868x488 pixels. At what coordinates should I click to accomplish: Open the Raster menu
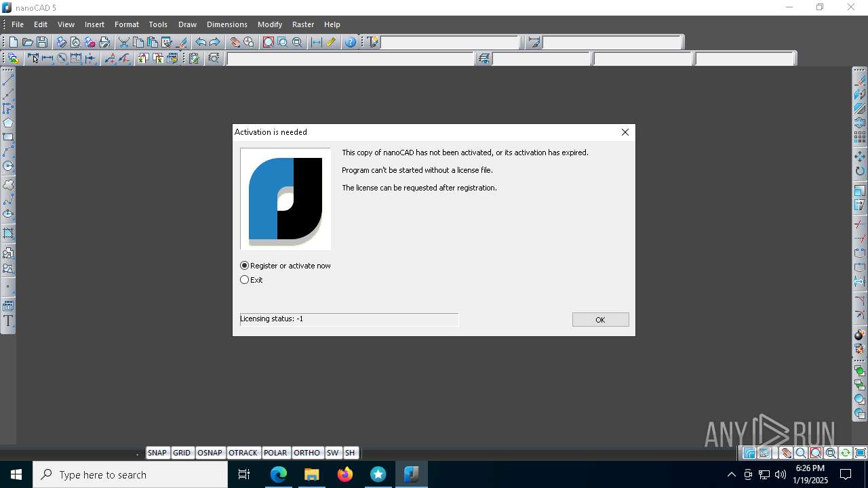coord(303,24)
